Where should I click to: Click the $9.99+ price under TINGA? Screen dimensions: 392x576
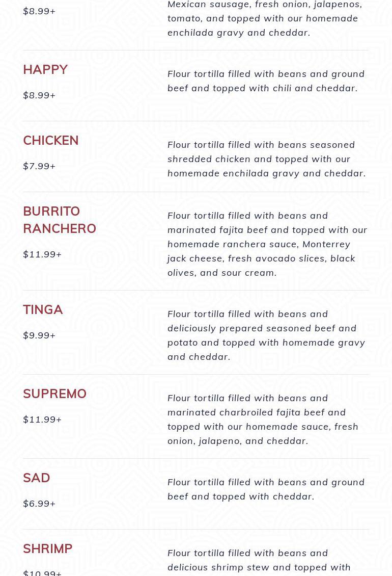click(x=39, y=335)
